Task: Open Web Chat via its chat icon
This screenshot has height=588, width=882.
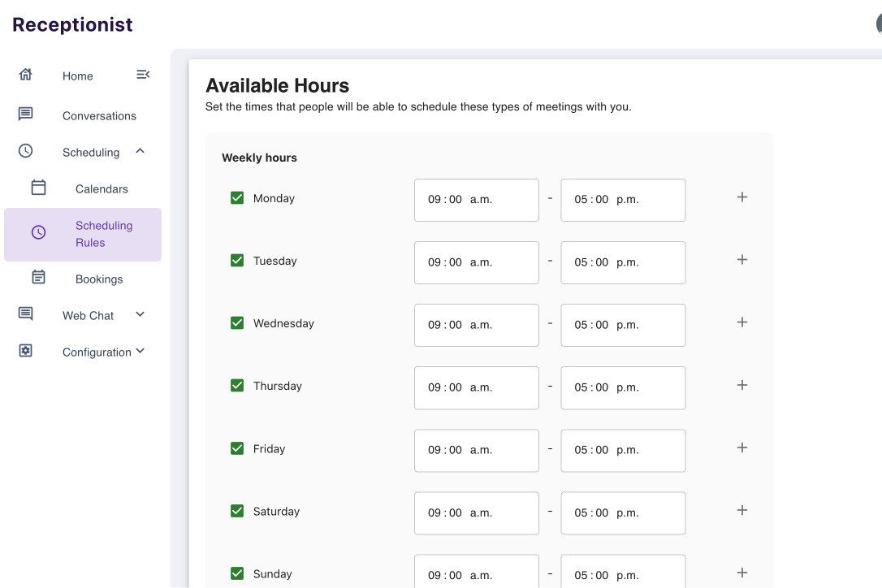Action: (x=25, y=313)
